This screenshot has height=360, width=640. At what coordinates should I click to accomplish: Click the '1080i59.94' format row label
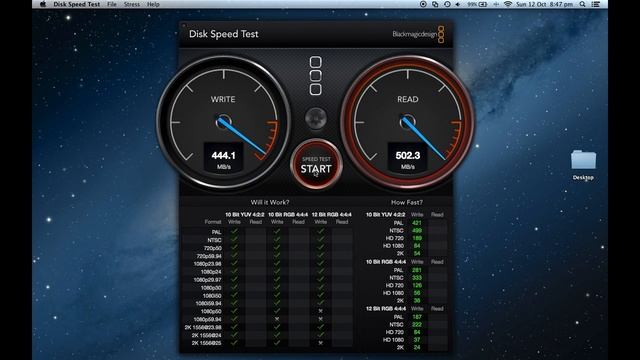(x=208, y=303)
